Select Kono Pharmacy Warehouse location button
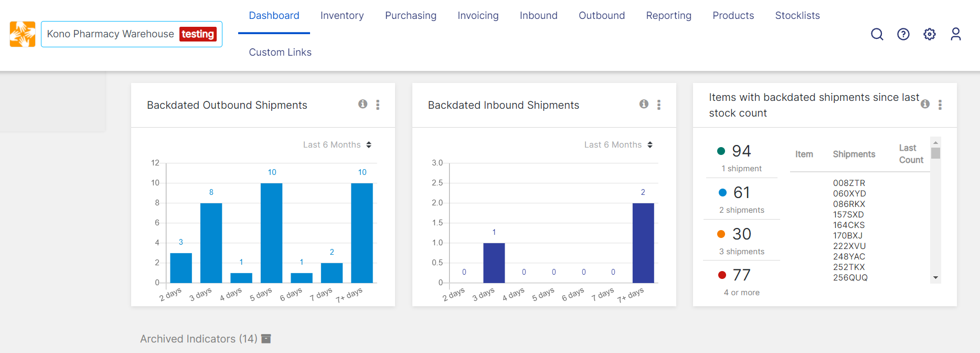 (131, 34)
